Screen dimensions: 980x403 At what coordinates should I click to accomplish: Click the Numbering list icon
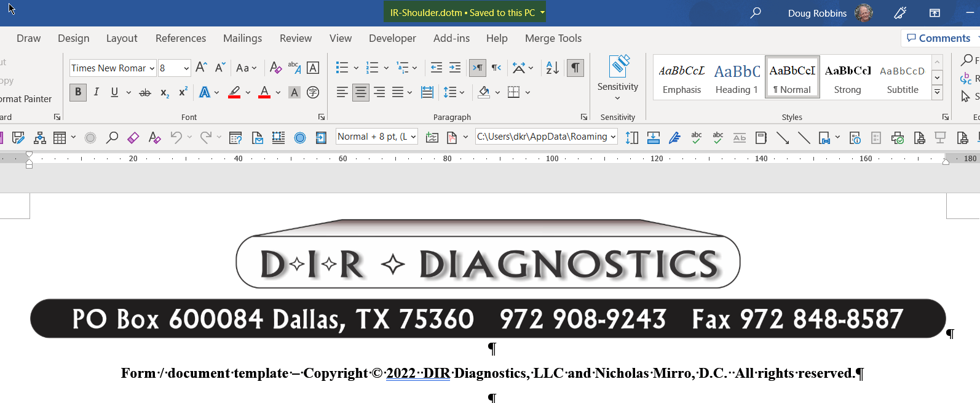point(373,68)
